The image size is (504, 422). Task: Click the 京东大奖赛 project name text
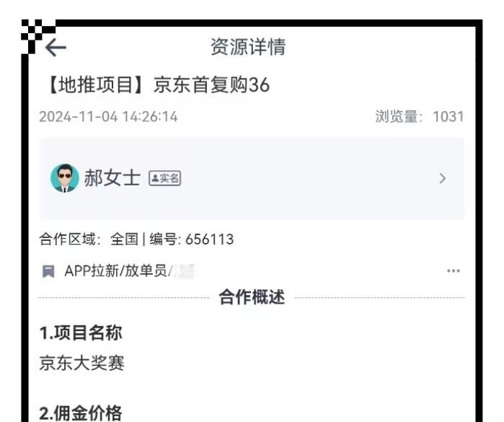[x=81, y=363]
